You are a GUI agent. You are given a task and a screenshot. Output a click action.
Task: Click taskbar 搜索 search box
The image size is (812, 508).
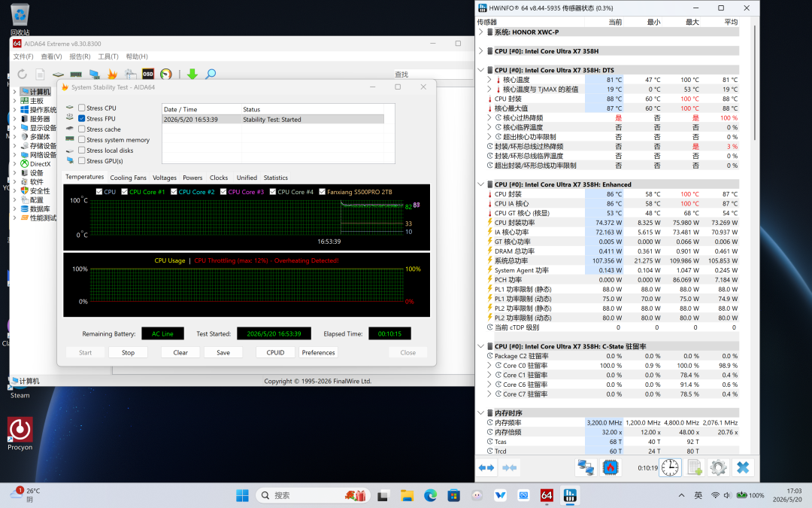313,495
